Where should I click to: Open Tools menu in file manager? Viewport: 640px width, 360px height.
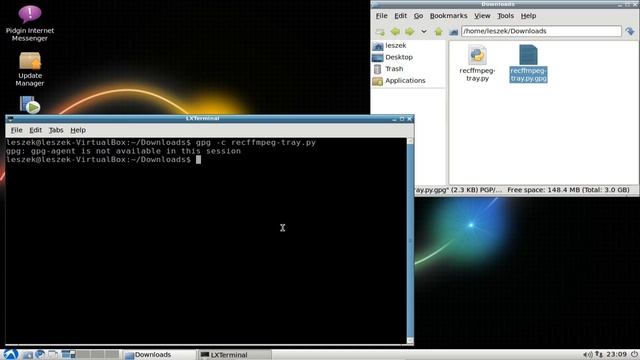(x=505, y=16)
